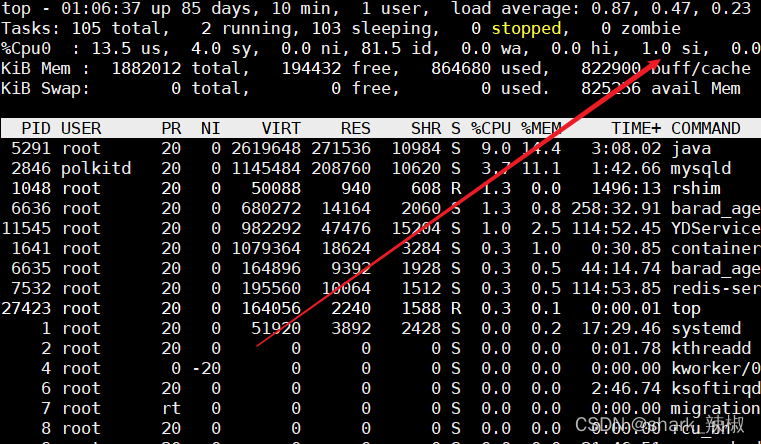Select the VIRT column header
The image size is (761, 444).
[x=280, y=129]
